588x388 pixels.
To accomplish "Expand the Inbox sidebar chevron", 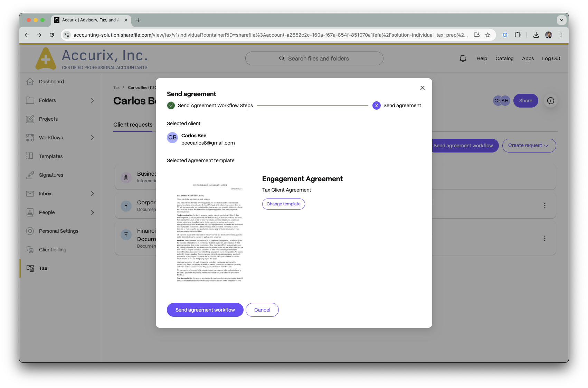I will pyautogui.click(x=92, y=194).
